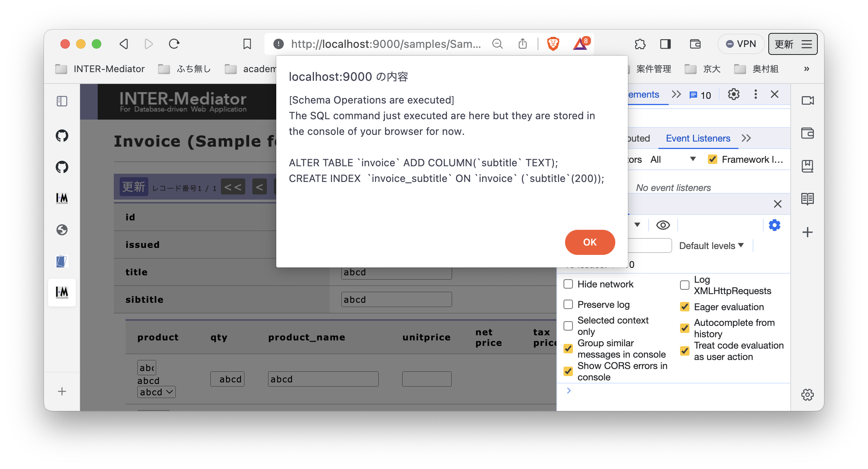Click the share icon in address bar
The height and width of the screenshot is (469, 868).
[x=523, y=44]
